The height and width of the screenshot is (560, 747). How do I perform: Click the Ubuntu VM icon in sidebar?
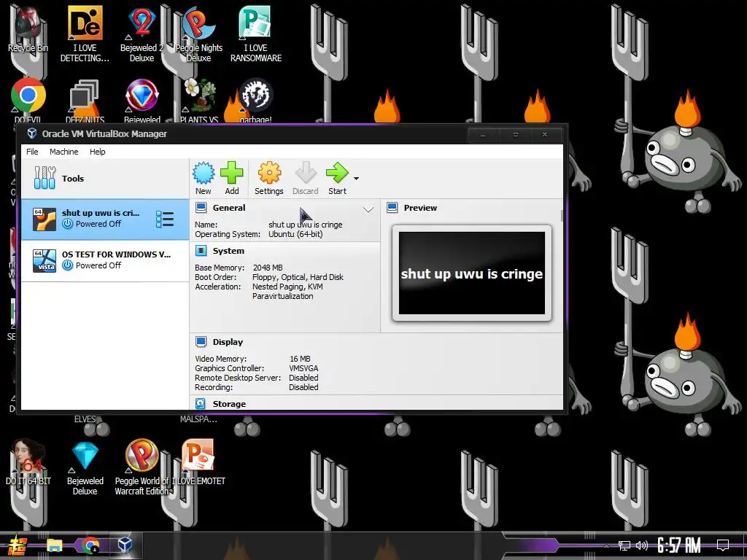44,219
